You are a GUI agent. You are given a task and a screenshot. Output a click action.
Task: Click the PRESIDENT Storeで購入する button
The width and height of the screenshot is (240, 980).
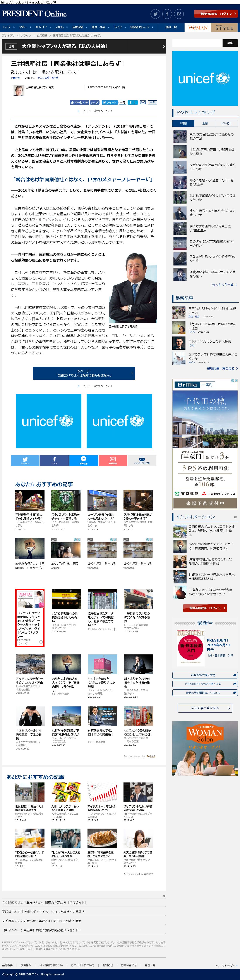pyautogui.click(x=205, y=684)
